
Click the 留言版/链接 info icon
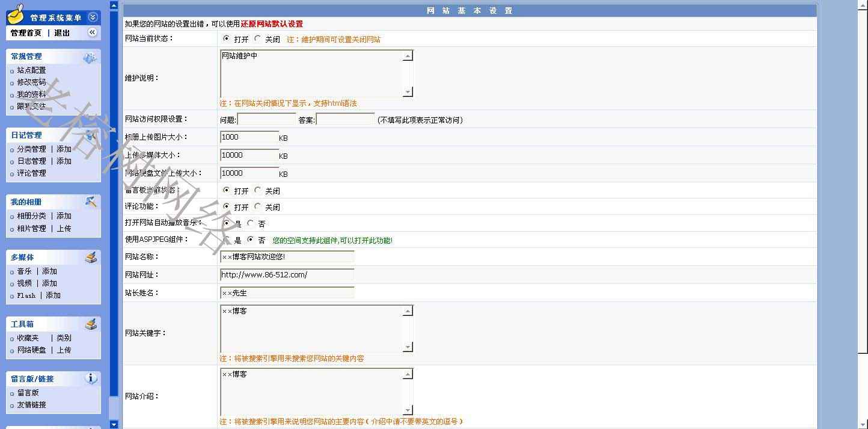[x=91, y=378]
